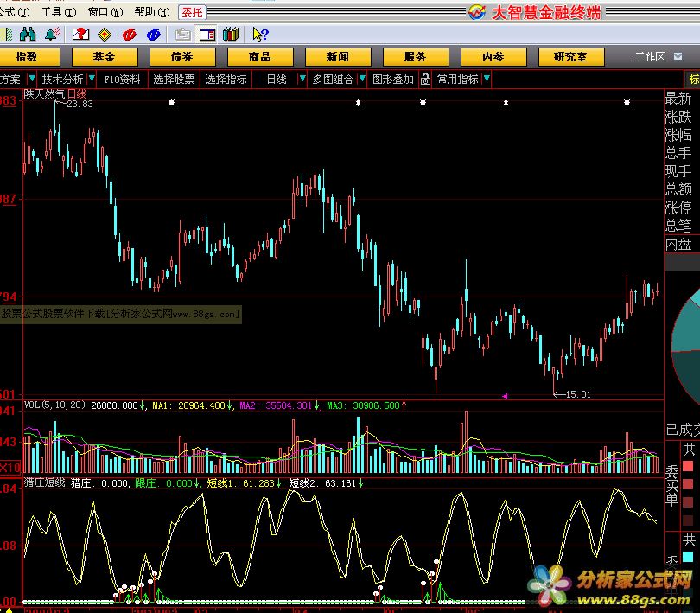This screenshot has width=700, height=613.
Task: Open the 公式(U) menu
Action: (15, 12)
